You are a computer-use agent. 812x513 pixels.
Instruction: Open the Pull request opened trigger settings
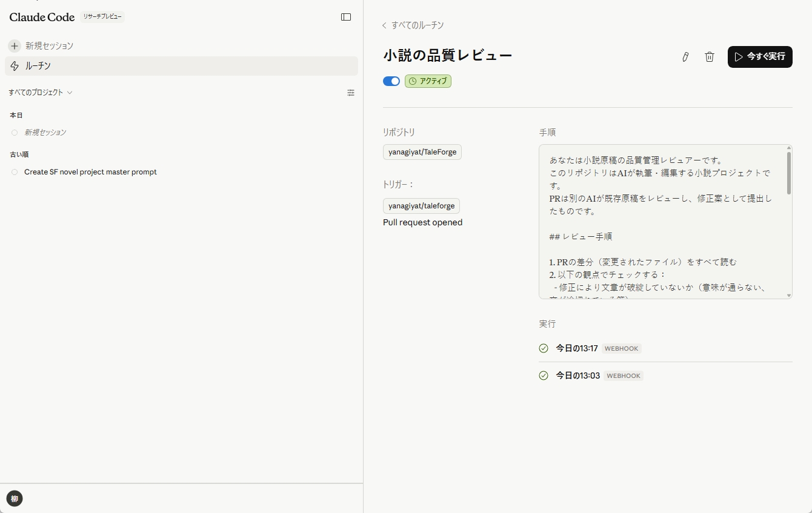(422, 222)
